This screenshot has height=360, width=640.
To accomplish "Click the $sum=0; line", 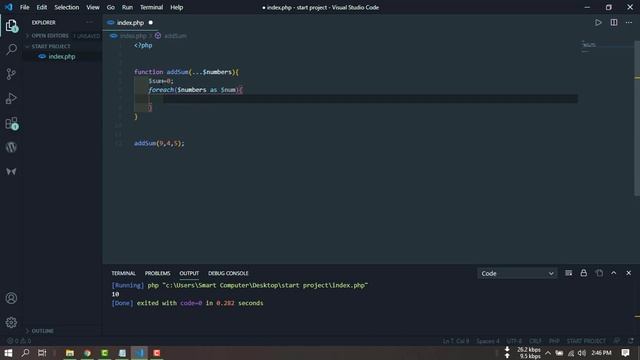I will [161, 81].
